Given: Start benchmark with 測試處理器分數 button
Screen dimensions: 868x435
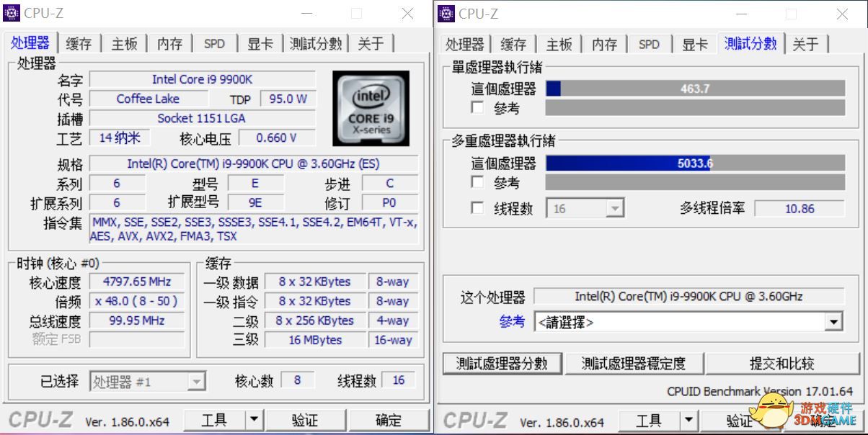Looking at the screenshot, I should tap(502, 364).
